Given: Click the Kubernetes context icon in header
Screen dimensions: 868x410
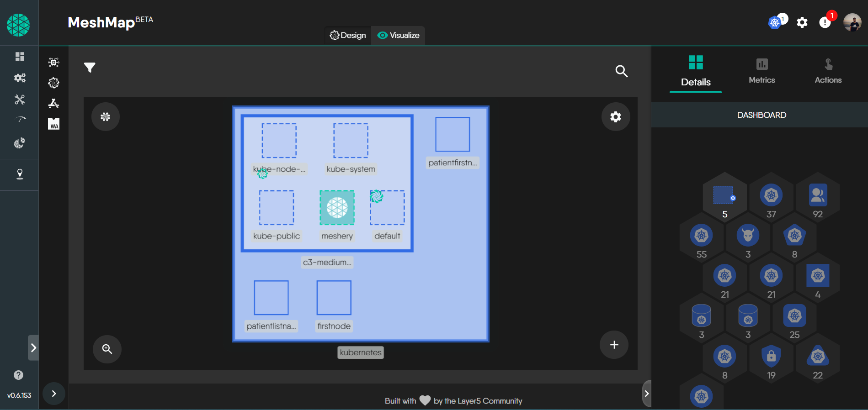Looking at the screenshot, I should click(775, 22).
